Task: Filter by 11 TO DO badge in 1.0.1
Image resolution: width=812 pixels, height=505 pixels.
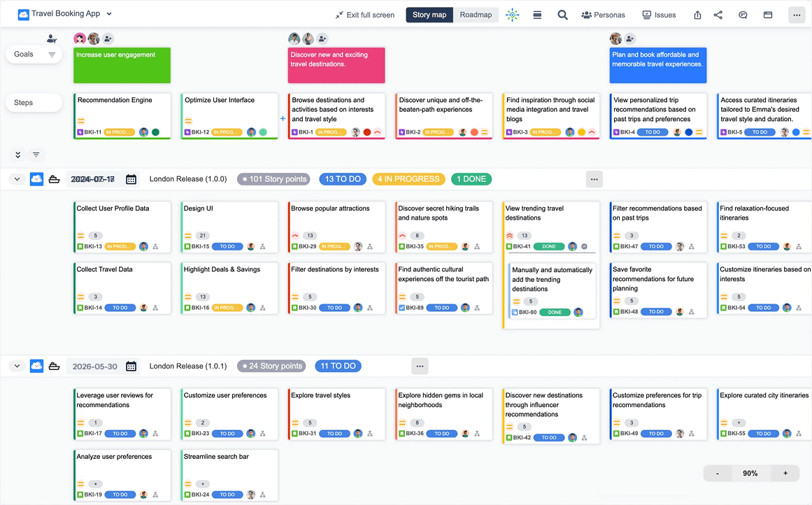Action: [338, 367]
